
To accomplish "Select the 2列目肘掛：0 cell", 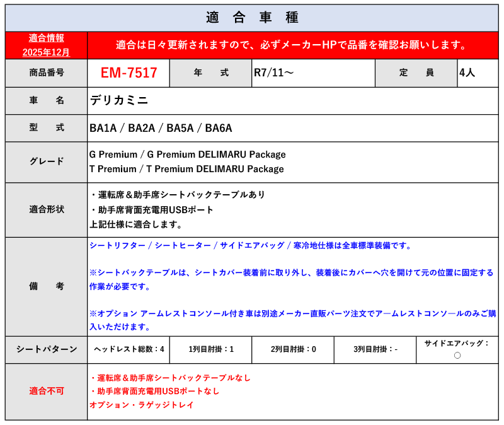I will pyautogui.click(x=293, y=350).
